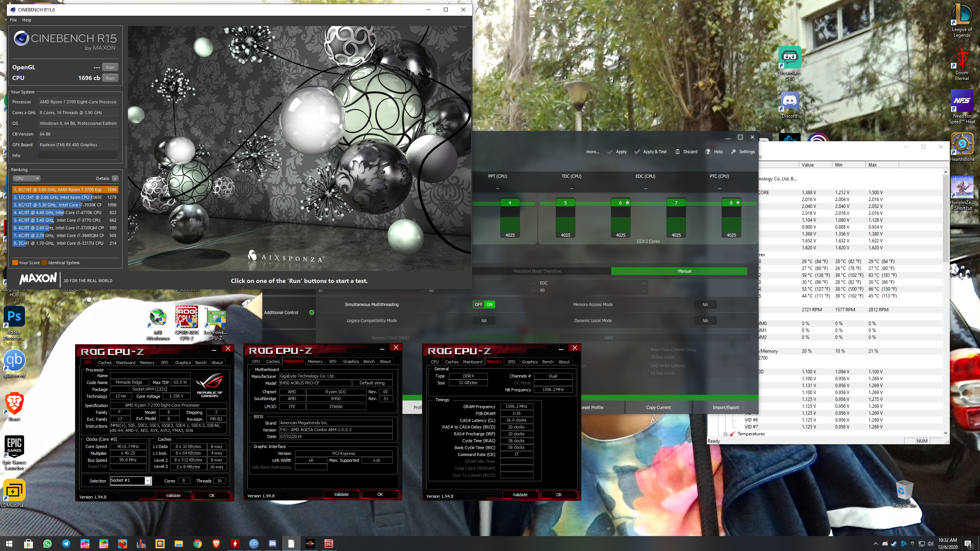Image resolution: width=980 pixels, height=551 pixels.
Task: Open League of Legends desktop shortcut
Action: tap(962, 20)
